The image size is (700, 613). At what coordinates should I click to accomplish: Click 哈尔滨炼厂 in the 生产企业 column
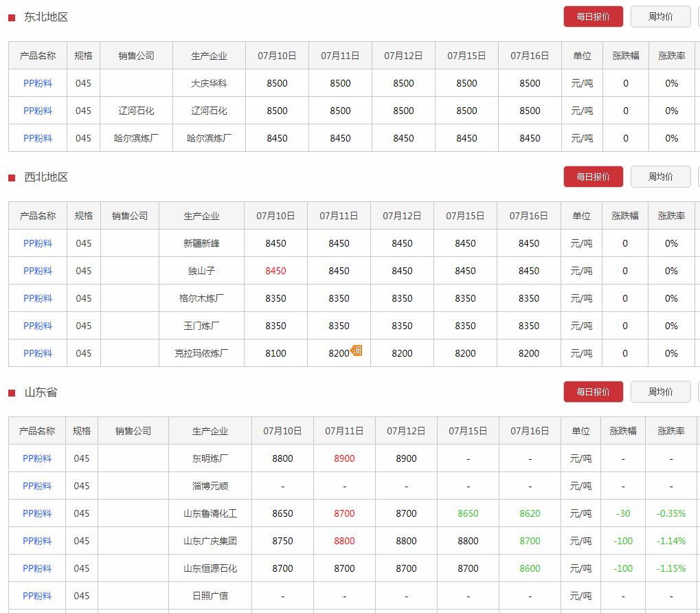[x=209, y=138]
